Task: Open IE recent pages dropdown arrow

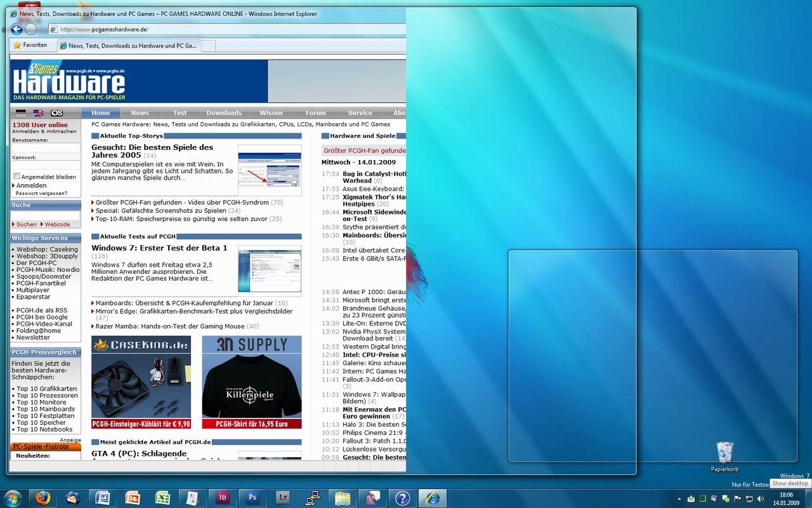Action: tap(41, 29)
